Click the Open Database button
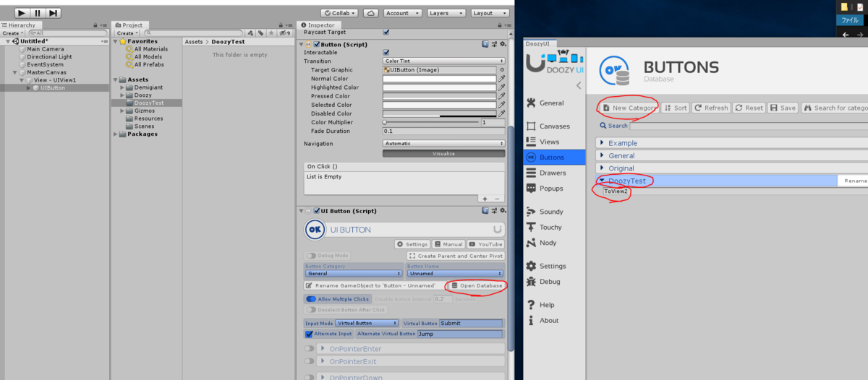Screen dimensions: 868x380 476,285
